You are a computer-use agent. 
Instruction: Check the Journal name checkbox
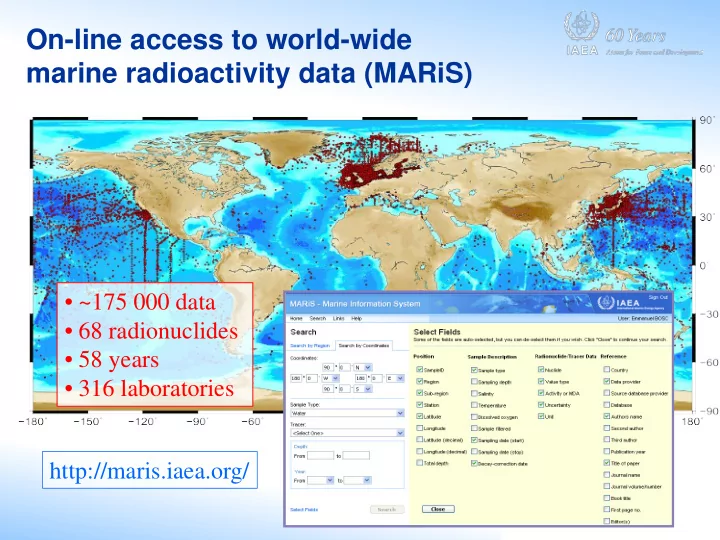[x=607, y=474]
